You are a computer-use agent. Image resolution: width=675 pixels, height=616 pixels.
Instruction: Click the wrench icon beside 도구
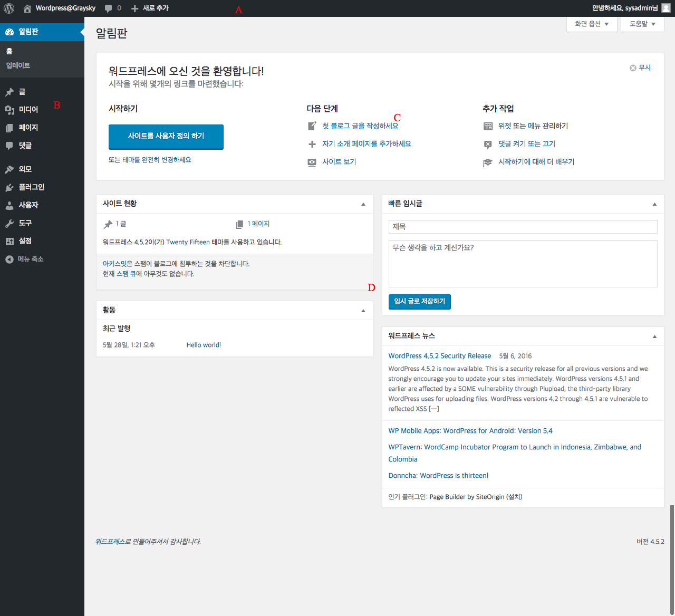tap(9, 223)
